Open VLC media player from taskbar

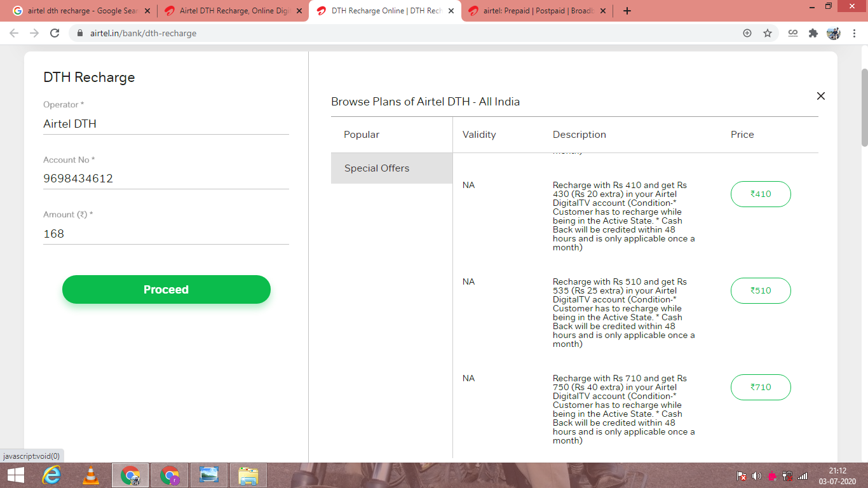point(92,475)
